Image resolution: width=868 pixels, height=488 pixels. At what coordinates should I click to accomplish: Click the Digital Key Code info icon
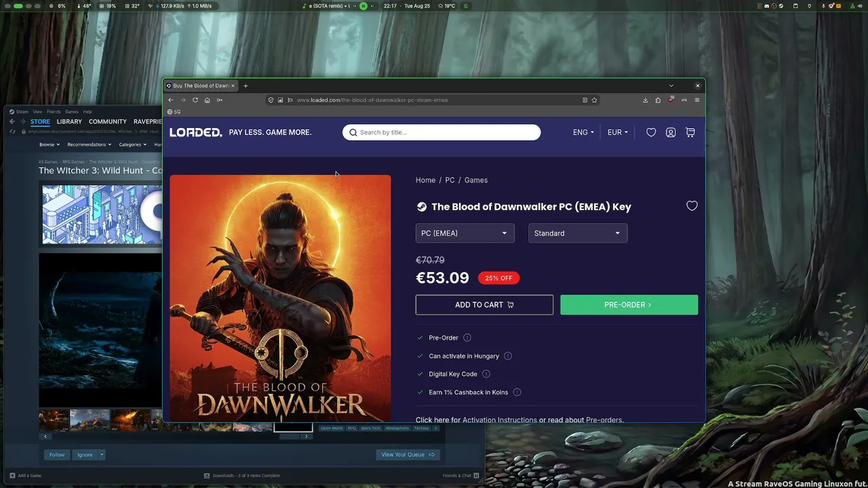[486, 374]
